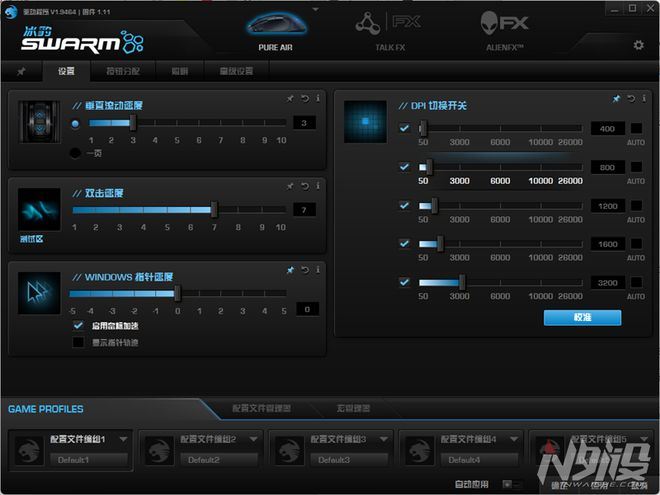Switch to the illumination tab
Screen dimensions: 660x495
click(180, 71)
